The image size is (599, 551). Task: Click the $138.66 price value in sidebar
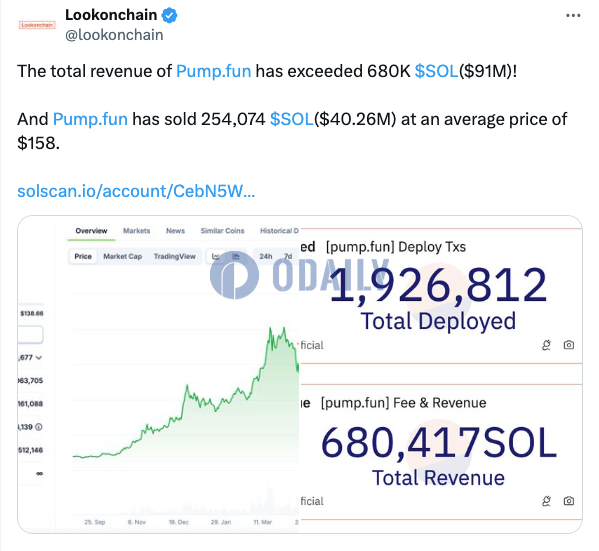coord(32,313)
